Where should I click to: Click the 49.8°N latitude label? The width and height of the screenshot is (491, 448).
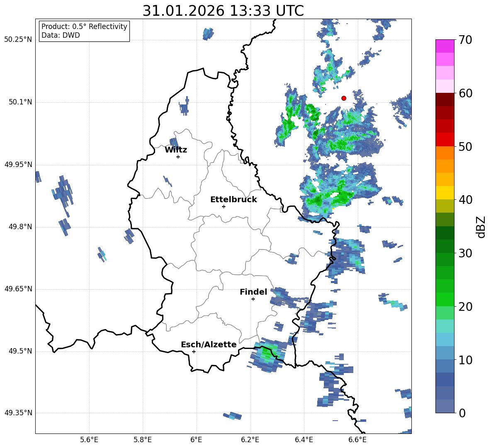point(20,227)
